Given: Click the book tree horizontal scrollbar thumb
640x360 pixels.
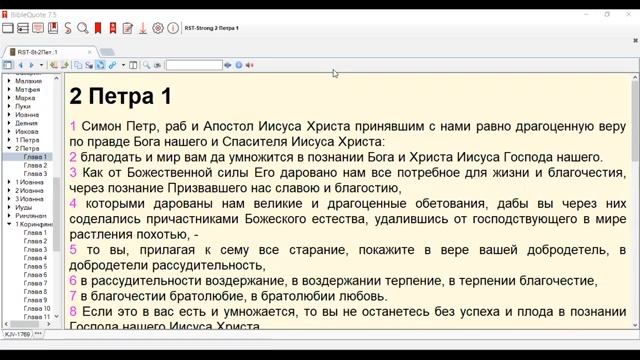Looking at the screenshot, I should 24,324.
